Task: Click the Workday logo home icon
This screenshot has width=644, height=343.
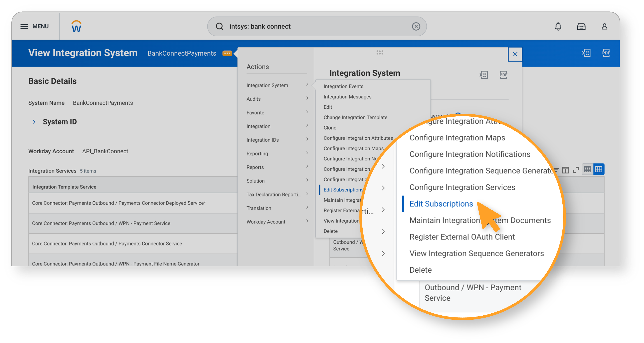Action: tap(76, 26)
